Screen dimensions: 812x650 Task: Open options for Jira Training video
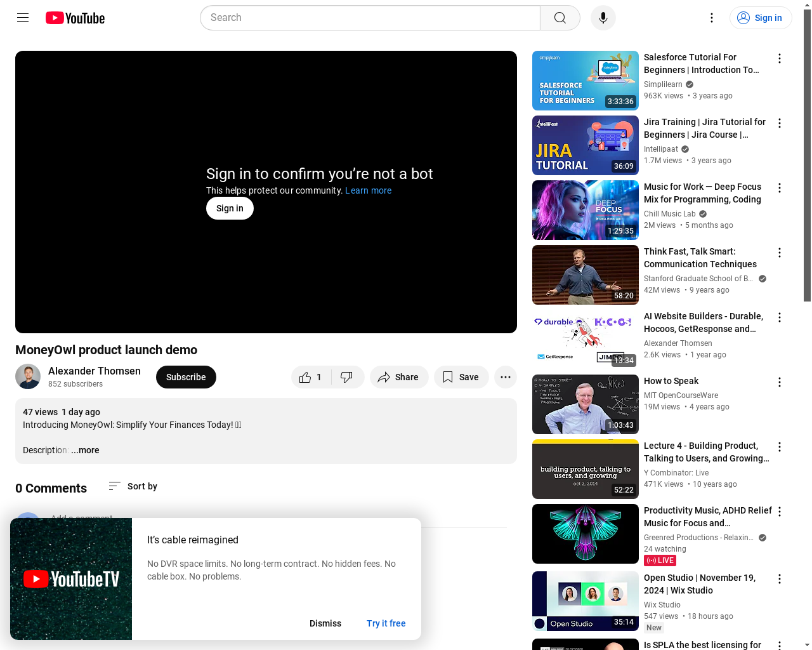pyautogui.click(x=780, y=123)
